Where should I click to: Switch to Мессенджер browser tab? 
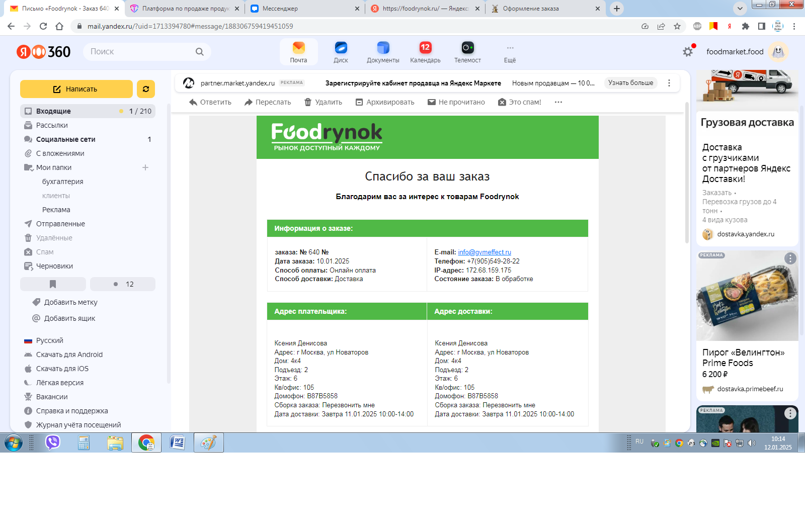[305, 9]
